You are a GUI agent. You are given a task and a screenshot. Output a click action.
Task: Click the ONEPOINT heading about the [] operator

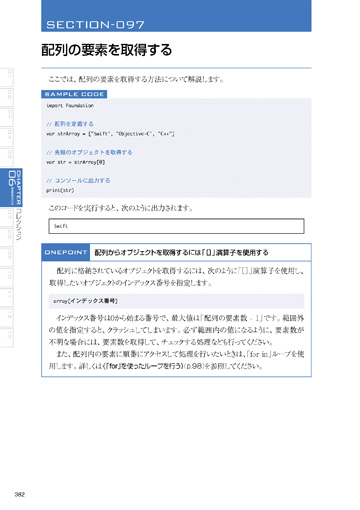click(181, 252)
